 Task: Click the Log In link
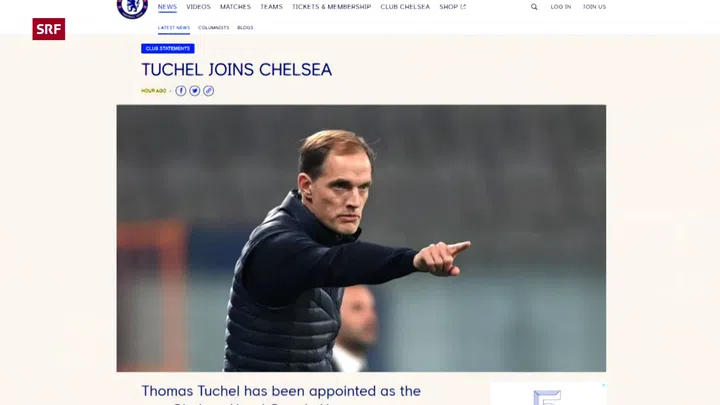coord(561,7)
